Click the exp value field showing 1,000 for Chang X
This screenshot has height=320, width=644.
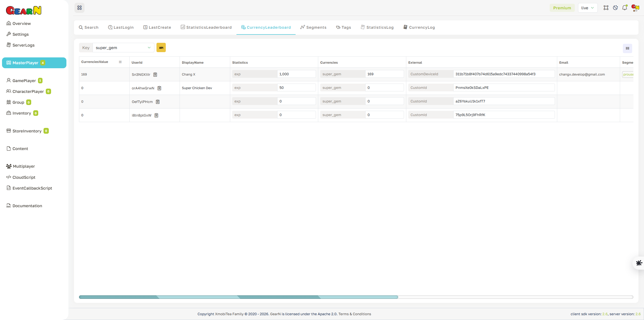(296, 74)
